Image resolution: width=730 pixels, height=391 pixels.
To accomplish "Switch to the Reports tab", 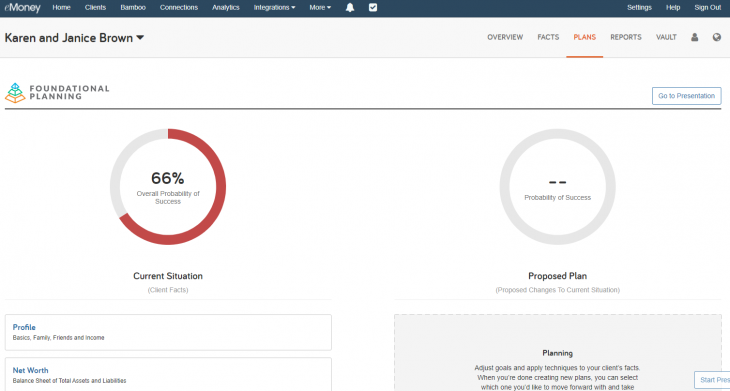I will pos(626,37).
